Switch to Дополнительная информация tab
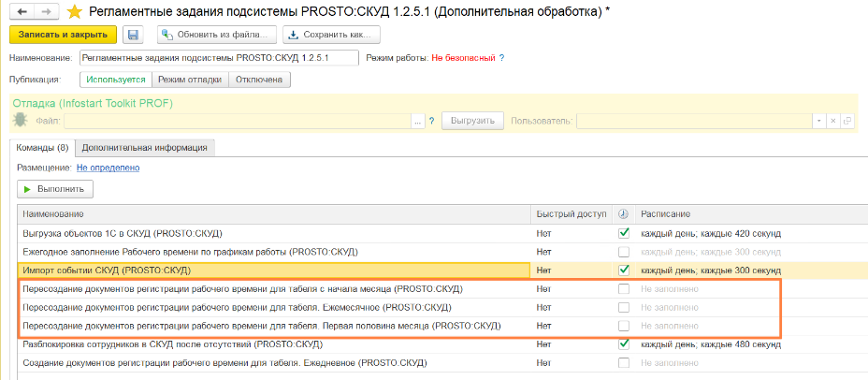 tap(144, 148)
